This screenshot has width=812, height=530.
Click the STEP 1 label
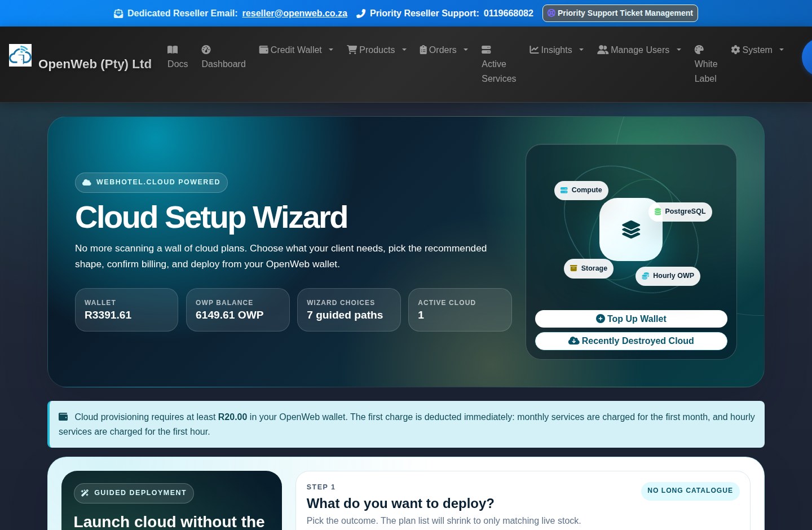321,487
